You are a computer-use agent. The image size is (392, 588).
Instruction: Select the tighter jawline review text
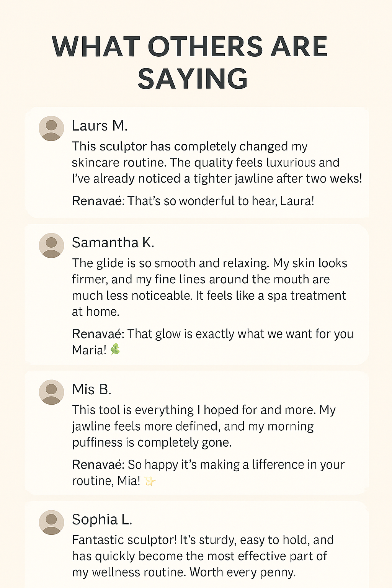click(x=217, y=162)
